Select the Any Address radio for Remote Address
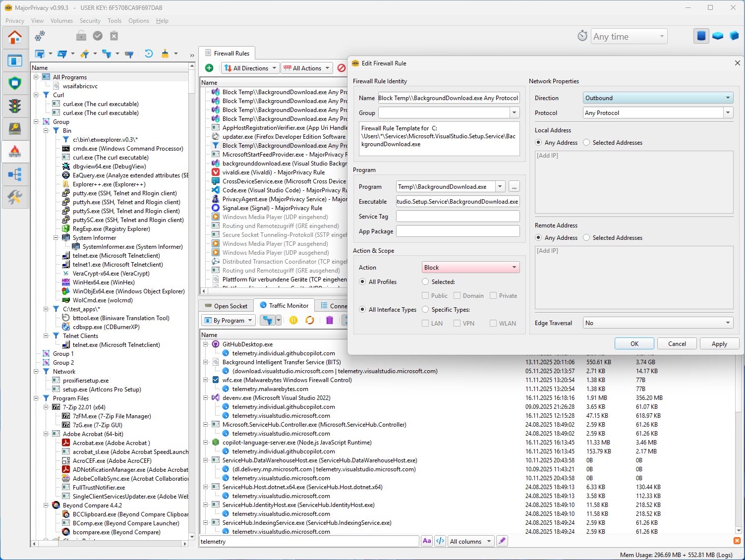 click(538, 237)
